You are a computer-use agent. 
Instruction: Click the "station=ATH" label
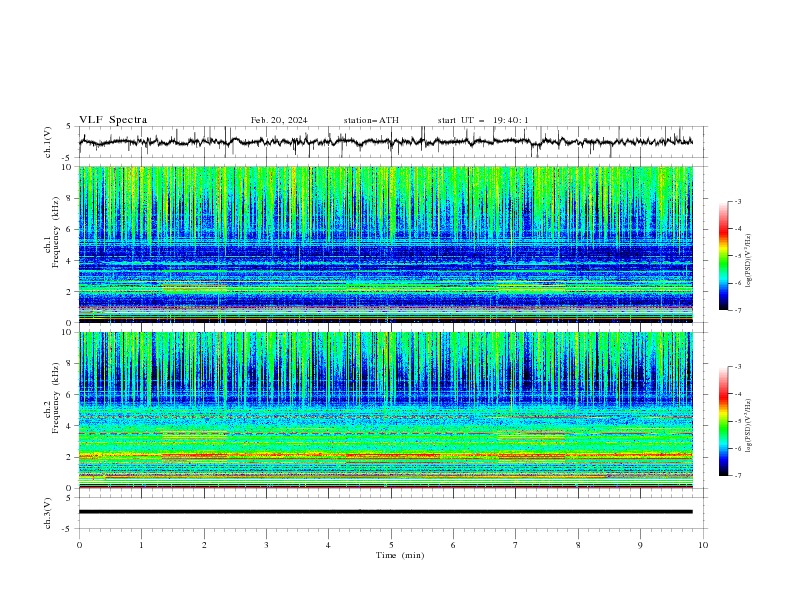[371, 120]
